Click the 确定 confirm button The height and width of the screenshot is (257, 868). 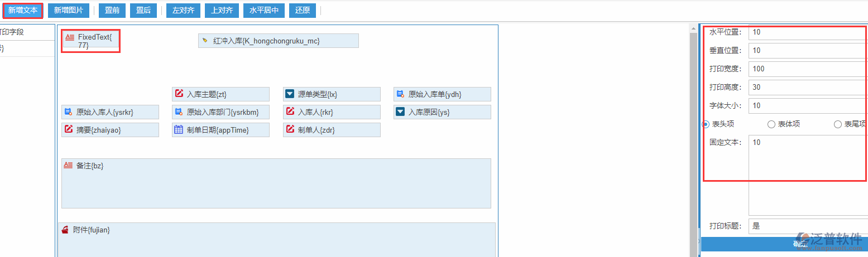click(784, 244)
